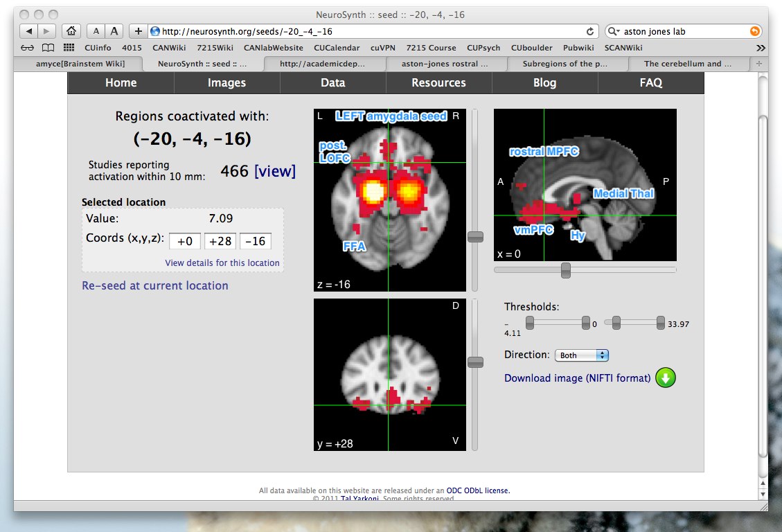
Task: Click the x coordinate field showing +0
Action: [184, 241]
